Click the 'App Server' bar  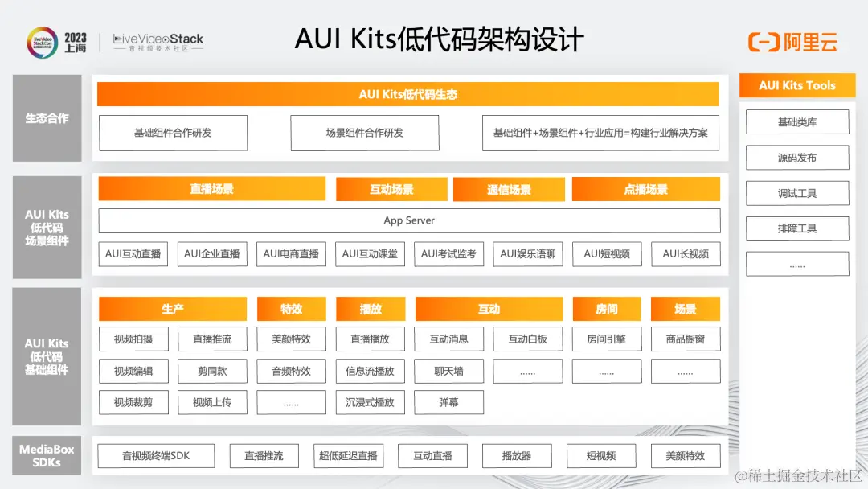tap(409, 220)
